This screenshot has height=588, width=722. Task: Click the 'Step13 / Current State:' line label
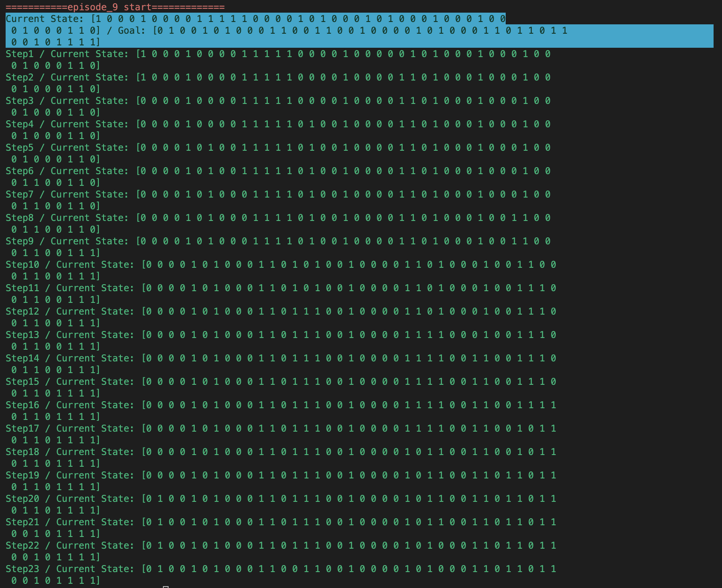coord(70,335)
